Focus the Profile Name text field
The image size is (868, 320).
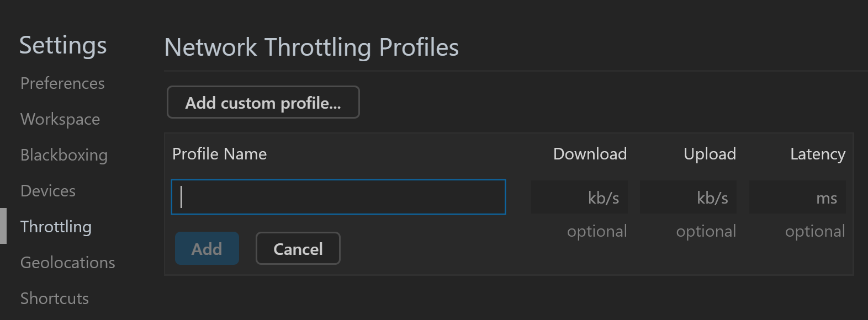[x=338, y=197]
